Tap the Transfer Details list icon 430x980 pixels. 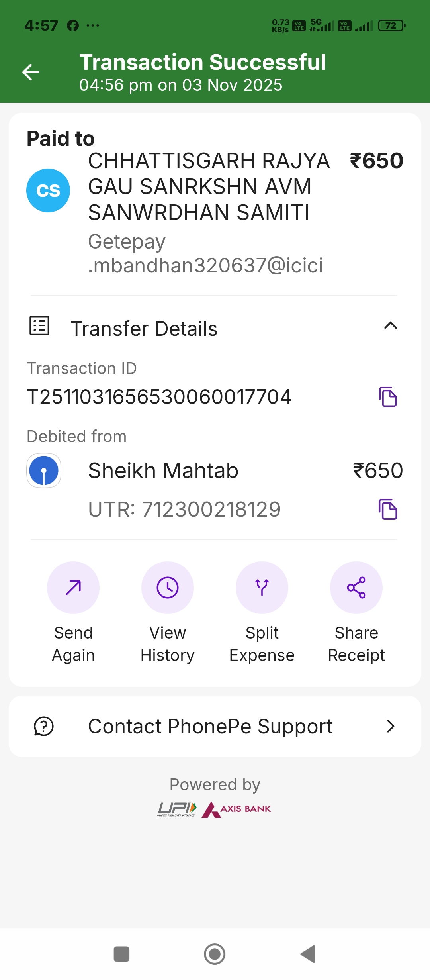(x=39, y=326)
